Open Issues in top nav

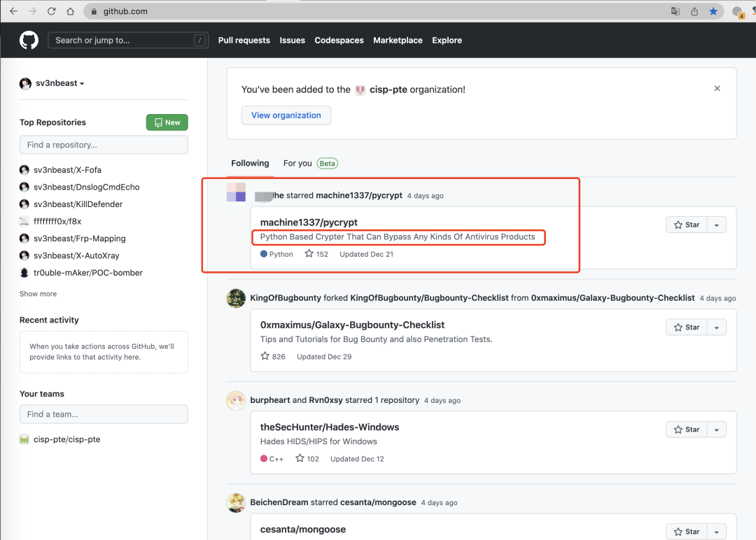pos(292,41)
